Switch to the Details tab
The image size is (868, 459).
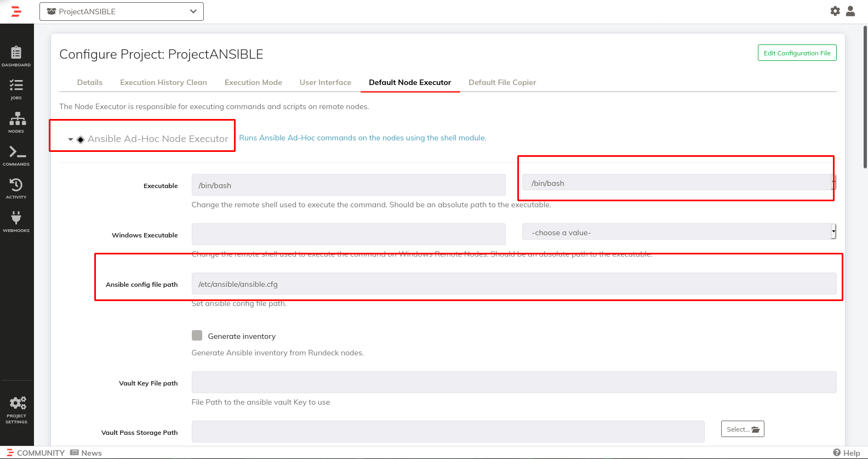90,82
